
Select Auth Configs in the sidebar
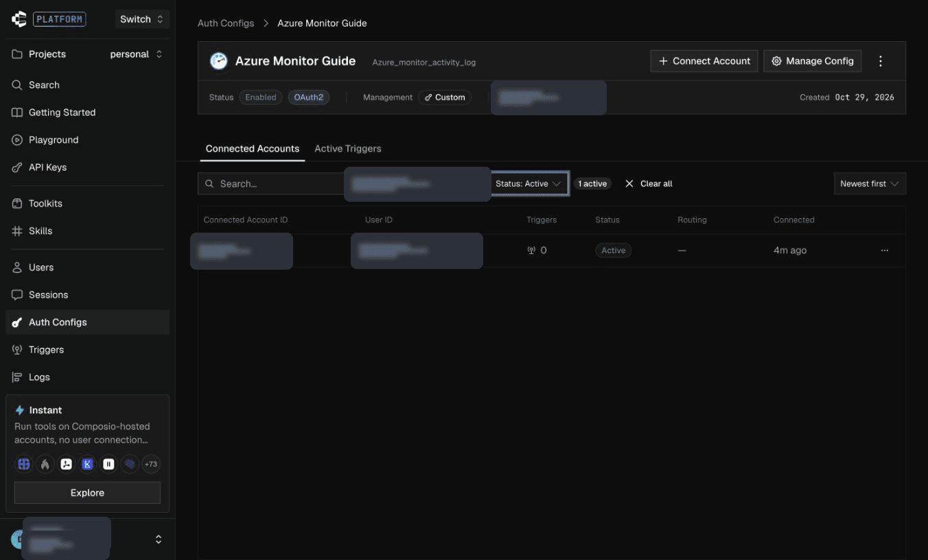pos(87,323)
